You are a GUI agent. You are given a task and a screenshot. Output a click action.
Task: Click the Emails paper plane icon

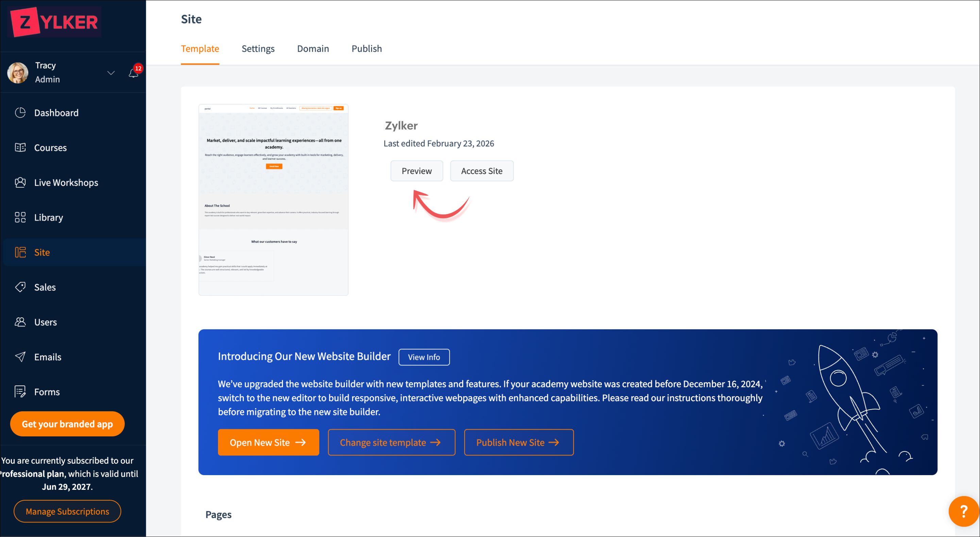(x=20, y=357)
